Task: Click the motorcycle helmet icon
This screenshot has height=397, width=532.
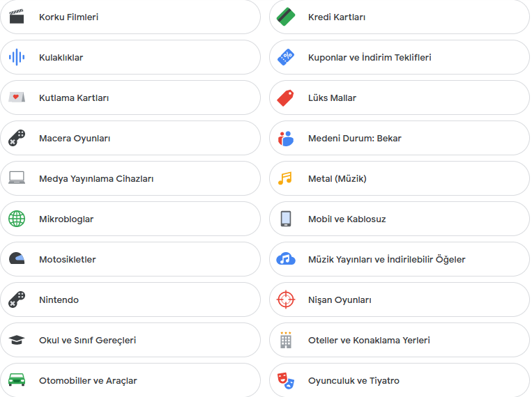Action: [x=17, y=258]
